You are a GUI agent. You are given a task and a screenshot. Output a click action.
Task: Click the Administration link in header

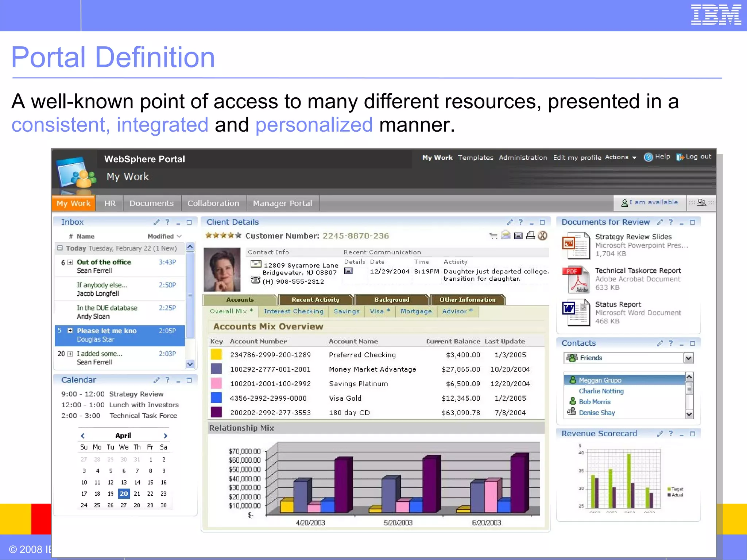pos(523,157)
